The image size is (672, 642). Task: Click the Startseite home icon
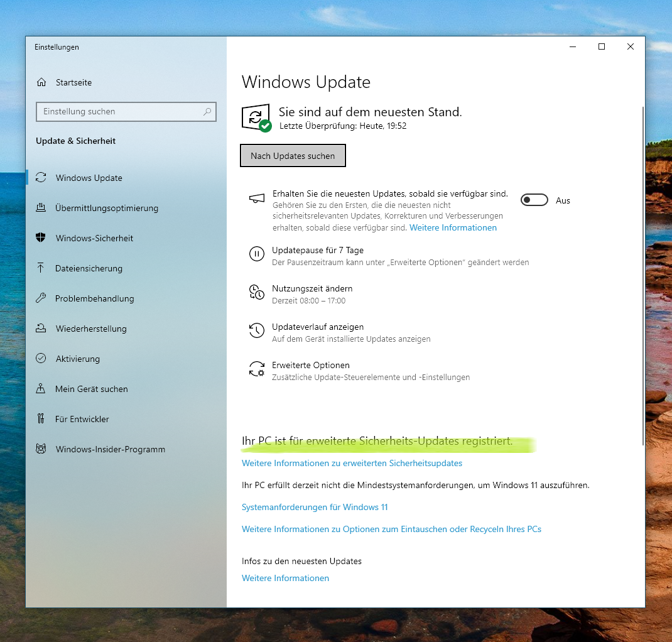click(41, 82)
